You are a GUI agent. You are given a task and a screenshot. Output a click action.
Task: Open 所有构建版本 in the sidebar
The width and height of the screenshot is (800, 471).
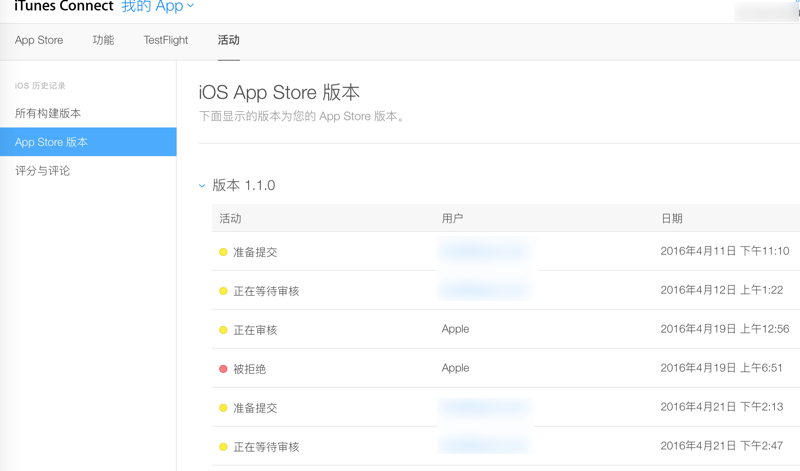pyautogui.click(x=48, y=113)
